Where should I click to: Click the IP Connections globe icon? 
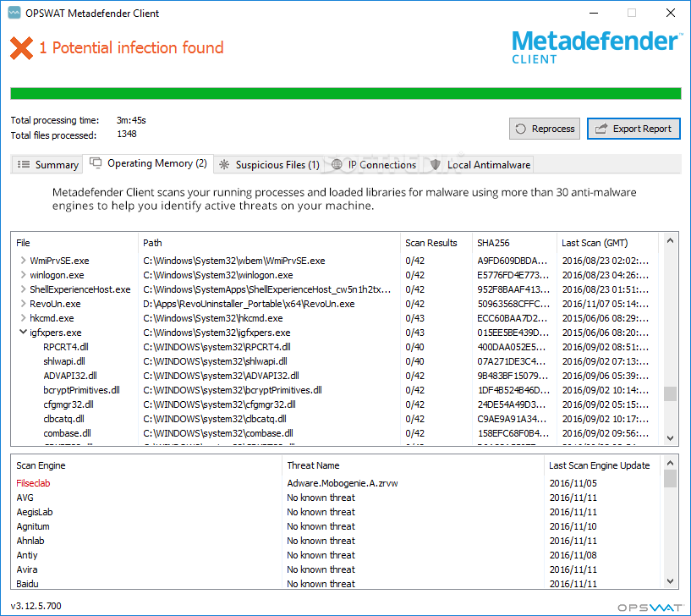(x=337, y=164)
